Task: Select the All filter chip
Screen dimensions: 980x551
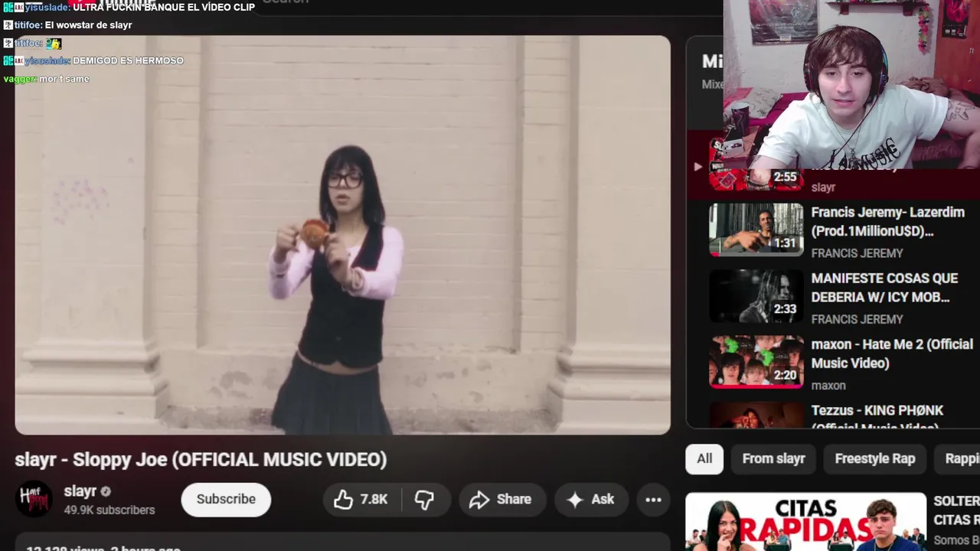Action: pyautogui.click(x=704, y=459)
